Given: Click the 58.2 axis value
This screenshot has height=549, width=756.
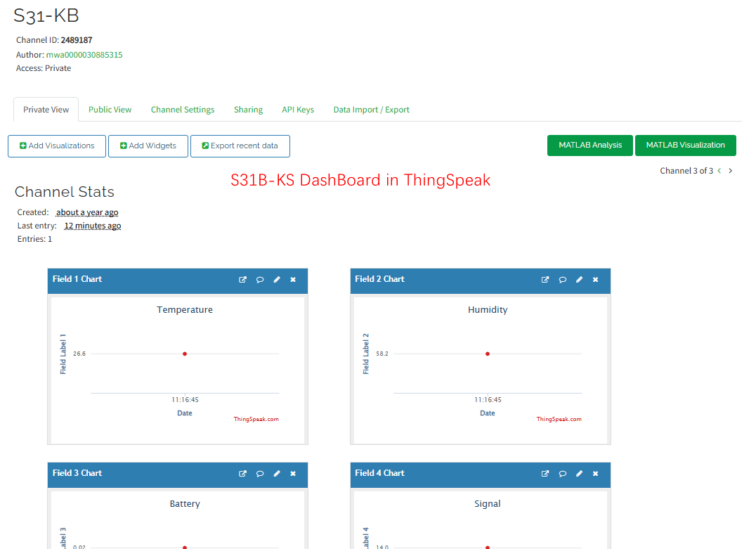Looking at the screenshot, I should pyautogui.click(x=382, y=354).
